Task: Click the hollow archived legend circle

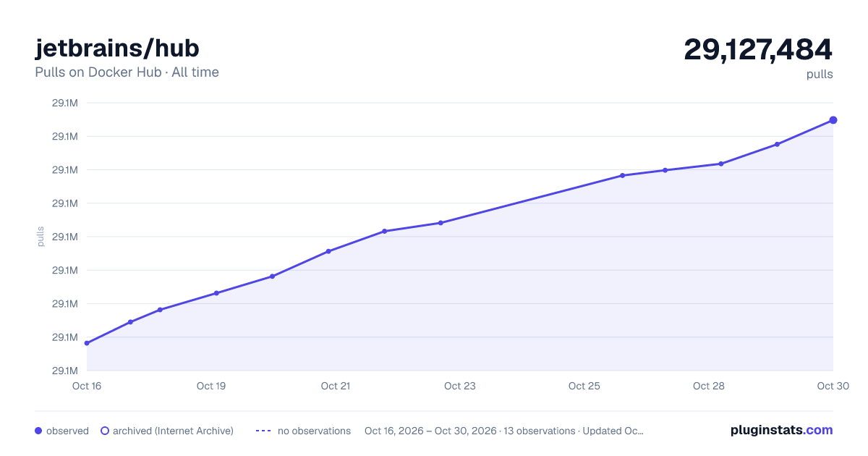Action: tap(104, 431)
